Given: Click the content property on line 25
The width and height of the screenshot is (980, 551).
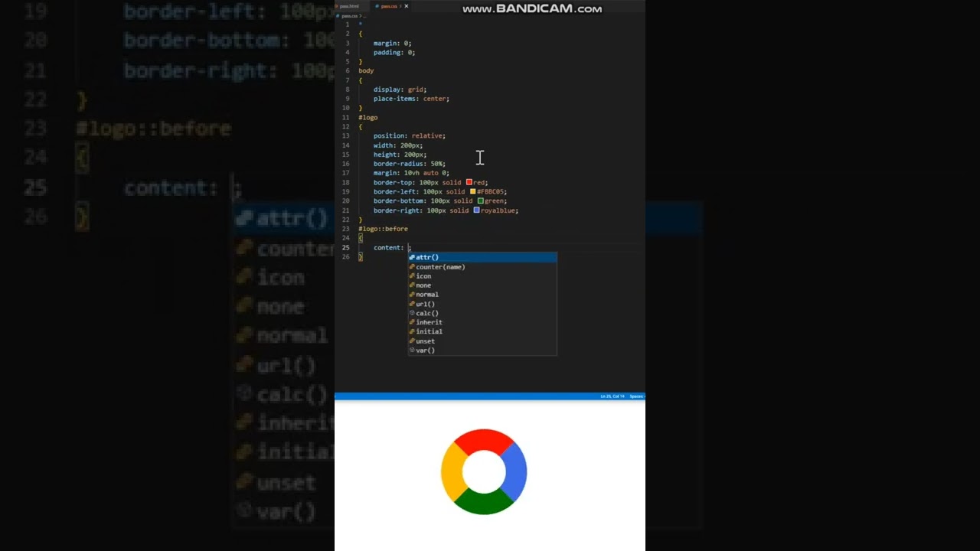Looking at the screenshot, I should pos(387,247).
